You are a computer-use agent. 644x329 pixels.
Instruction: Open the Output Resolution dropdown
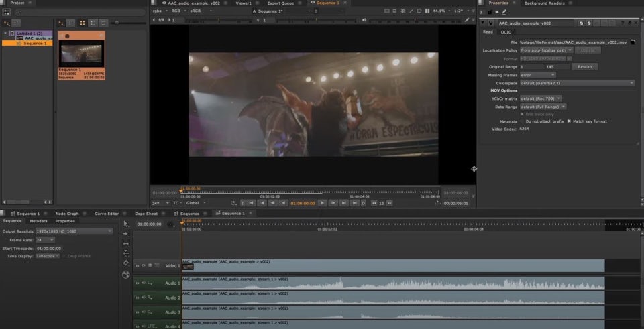[74, 231]
